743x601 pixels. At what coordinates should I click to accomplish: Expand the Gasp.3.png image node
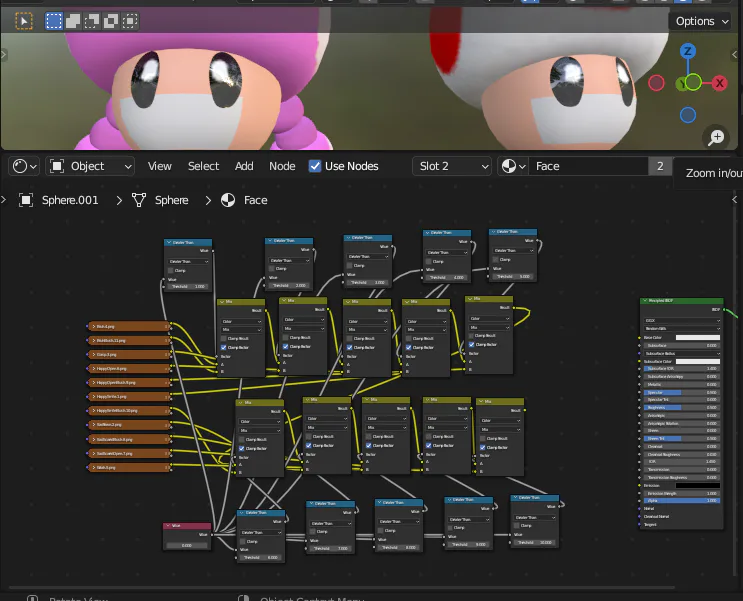click(x=94, y=355)
